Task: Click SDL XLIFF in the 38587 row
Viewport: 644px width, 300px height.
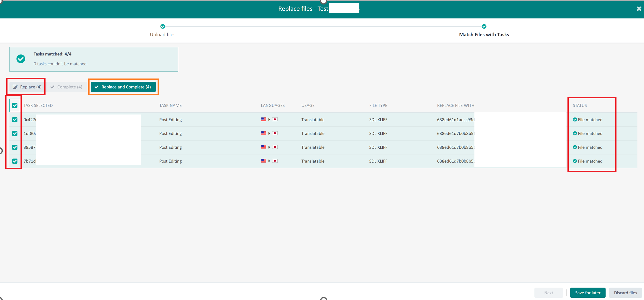Action: tap(378, 147)
